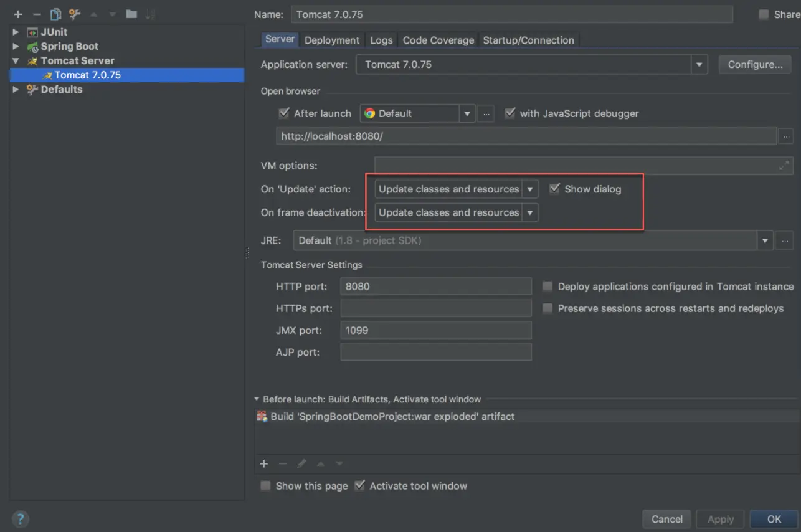The height and width of the screenshot is (532, 801).
Task: Switch to the Server tab
Action: click(x=280, y=39)
